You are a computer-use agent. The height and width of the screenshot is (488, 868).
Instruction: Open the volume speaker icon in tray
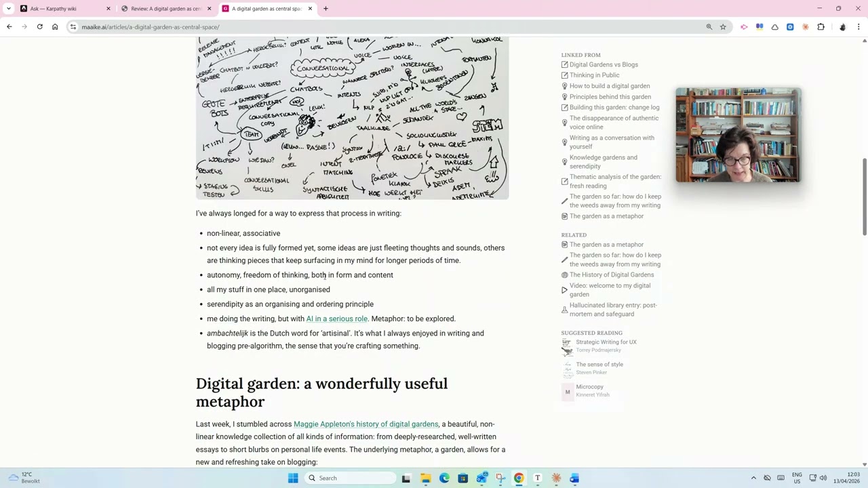coord(823,478)
